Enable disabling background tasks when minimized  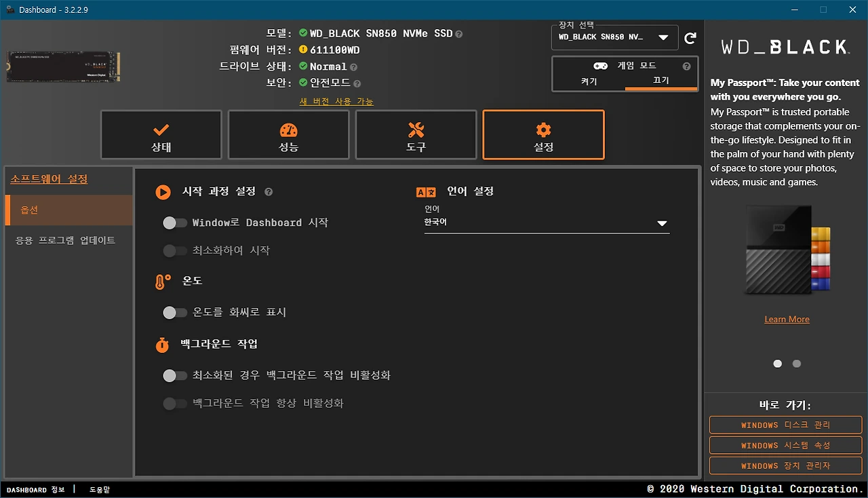coord(175,375)
